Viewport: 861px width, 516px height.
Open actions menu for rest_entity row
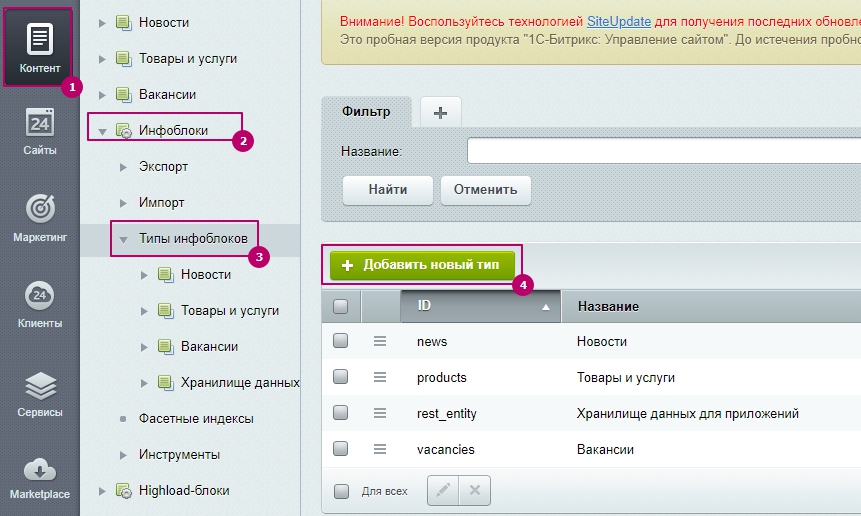click(x=380, y=413)
